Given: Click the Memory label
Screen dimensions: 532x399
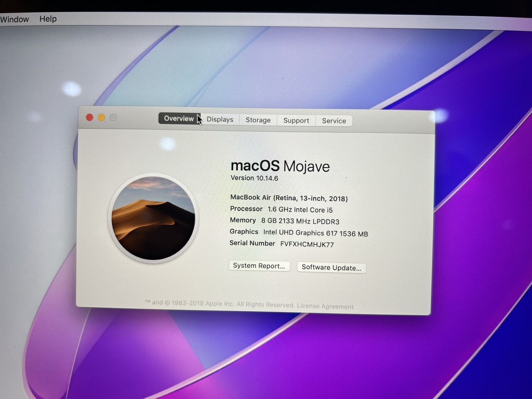Looking at the screenshot, I should pyautogui.click(x=243, y=220).
